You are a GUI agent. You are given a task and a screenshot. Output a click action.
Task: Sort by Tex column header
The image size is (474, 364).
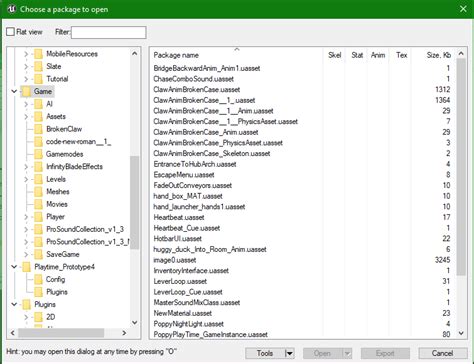401,55
